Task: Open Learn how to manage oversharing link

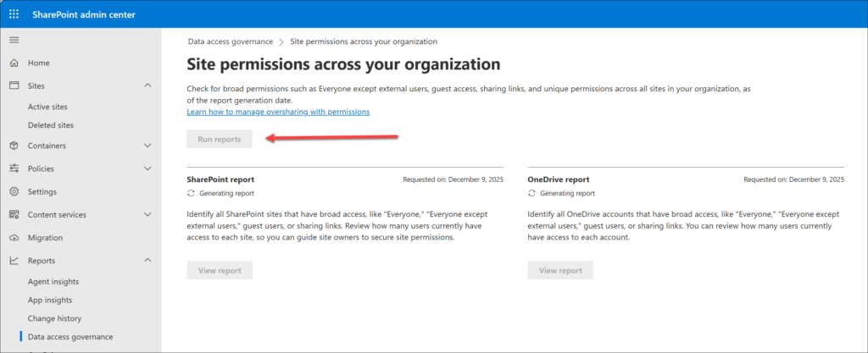Action: point(278,112)
